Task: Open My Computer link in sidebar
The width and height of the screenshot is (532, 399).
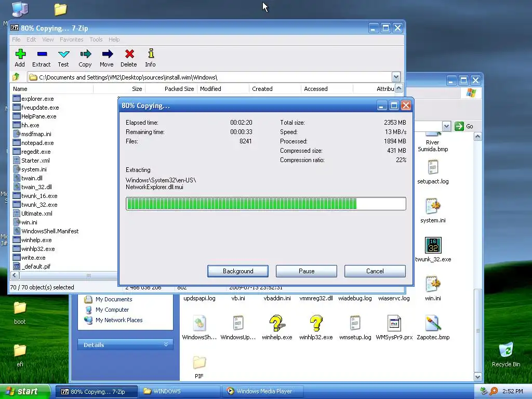Action: click(112, 310)
